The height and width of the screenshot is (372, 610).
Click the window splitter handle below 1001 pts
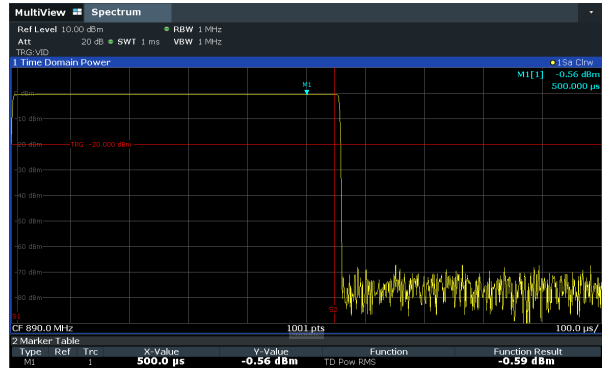pyautogui.click(x=306, y=335)
